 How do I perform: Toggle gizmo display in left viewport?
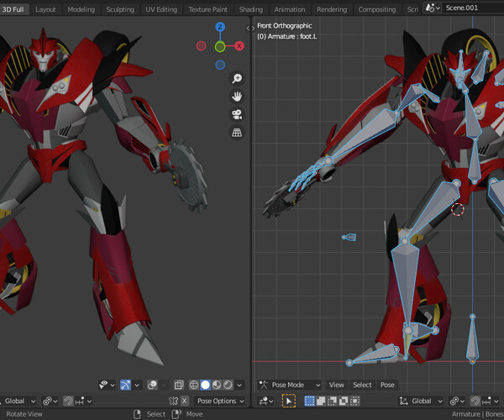[x=125, y=385]
